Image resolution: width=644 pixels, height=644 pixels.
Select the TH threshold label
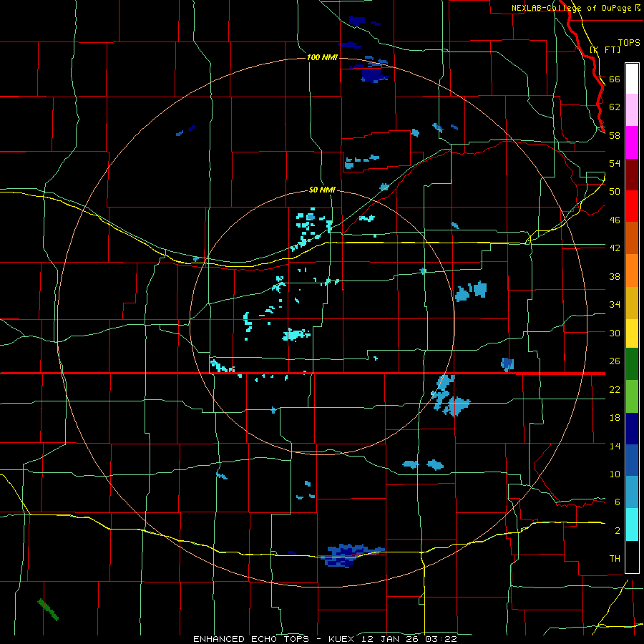pyautogui.click(x=615, y=558)
